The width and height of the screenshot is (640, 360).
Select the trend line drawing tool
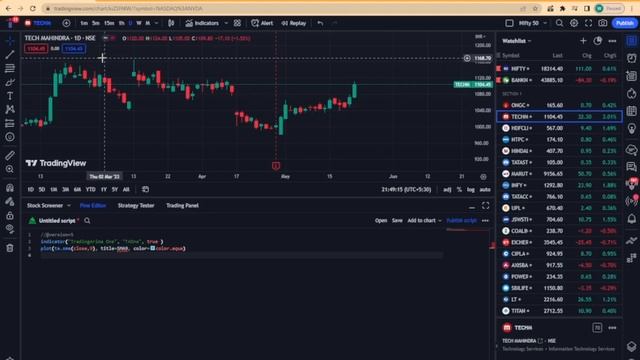(x=10, y=54)
